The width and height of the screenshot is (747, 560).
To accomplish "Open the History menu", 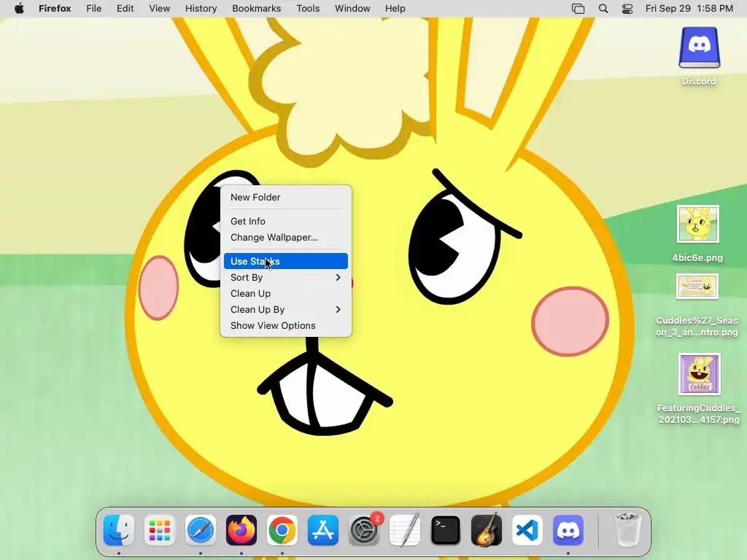I will [201, 9].
